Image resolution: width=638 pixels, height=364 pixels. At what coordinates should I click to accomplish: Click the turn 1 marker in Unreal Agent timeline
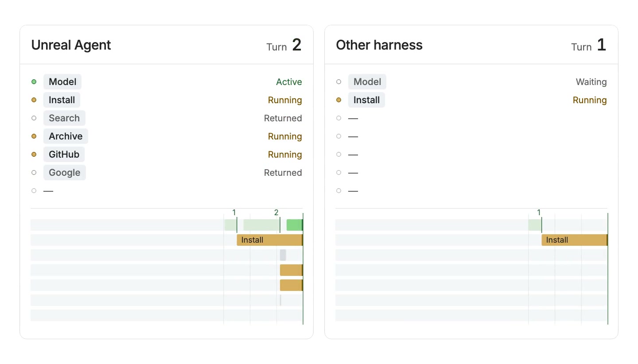234,213
